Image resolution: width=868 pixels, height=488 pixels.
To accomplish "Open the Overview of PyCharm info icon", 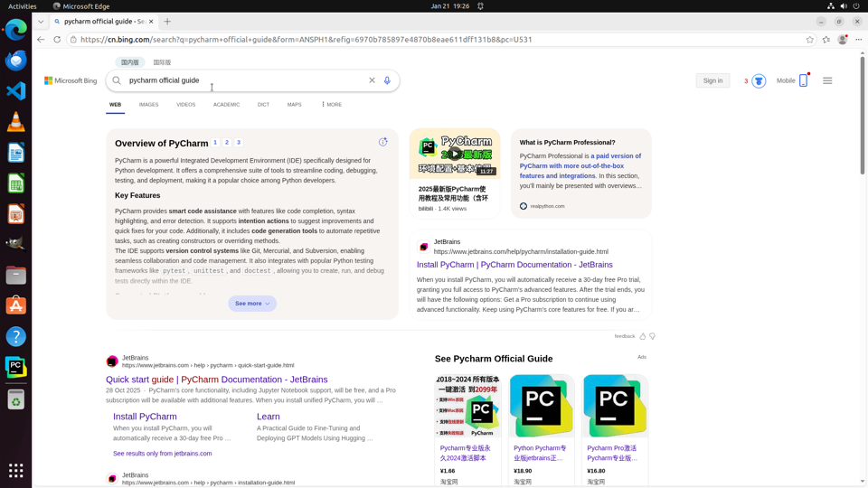I will (x=383, y=142).
